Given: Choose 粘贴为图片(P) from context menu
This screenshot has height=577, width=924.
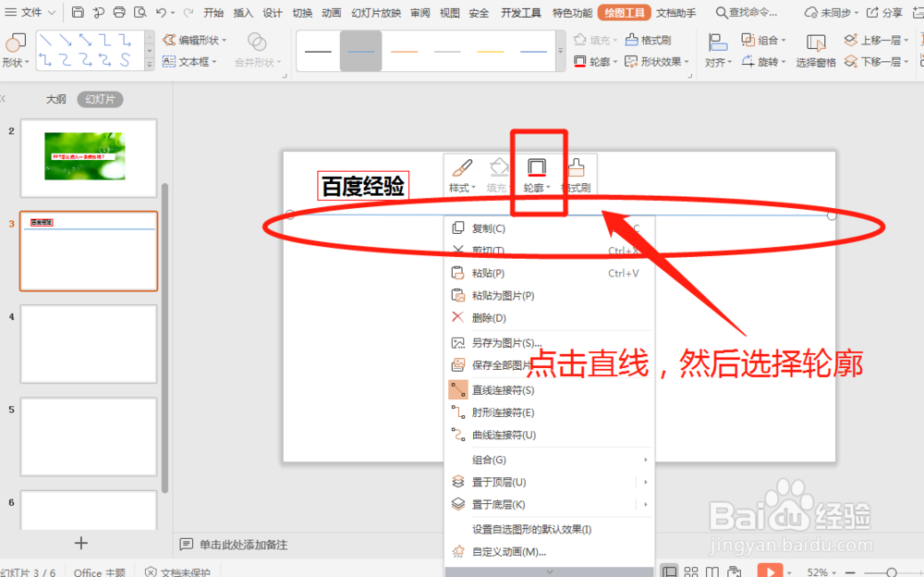Looking at the screenshot, I should point(549,296).
